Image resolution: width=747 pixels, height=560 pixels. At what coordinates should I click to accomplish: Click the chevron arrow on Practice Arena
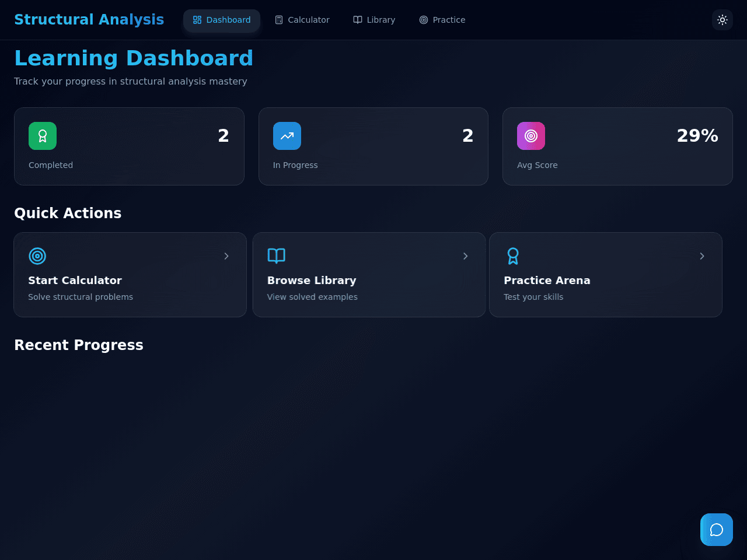[702, 256]
